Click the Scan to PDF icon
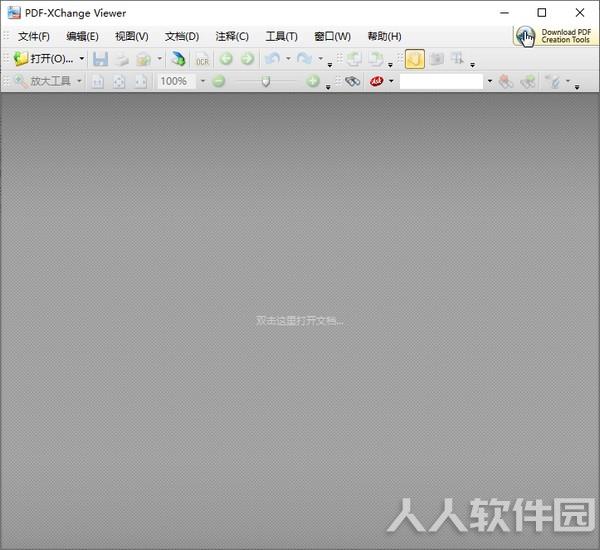This screenshot has width=600, height=550. click(x=178, y=59)
